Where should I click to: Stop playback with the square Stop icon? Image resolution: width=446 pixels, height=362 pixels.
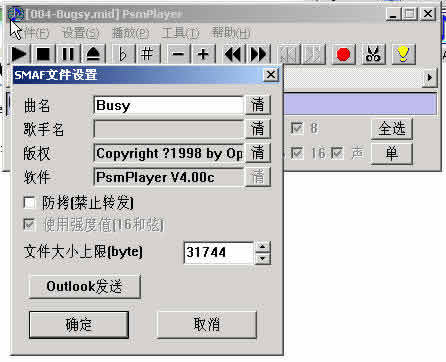point(43,54)
